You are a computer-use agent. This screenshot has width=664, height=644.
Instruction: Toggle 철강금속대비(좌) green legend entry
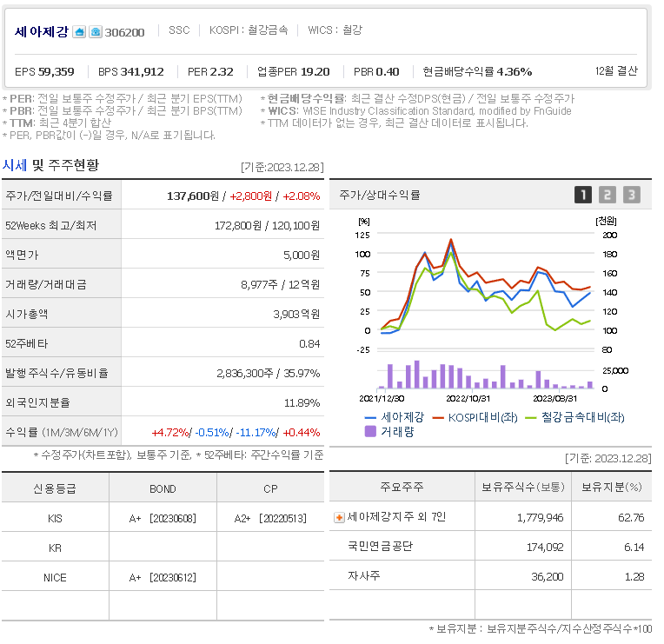coord(575,417)
